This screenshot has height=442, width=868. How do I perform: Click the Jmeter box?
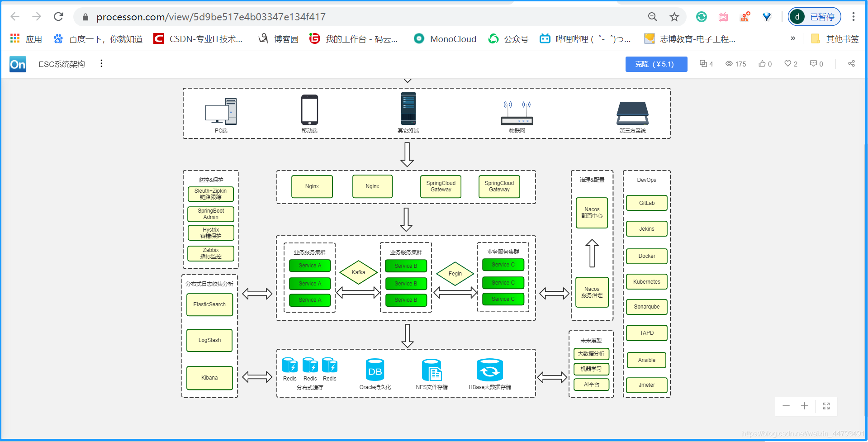coord(647,385)
